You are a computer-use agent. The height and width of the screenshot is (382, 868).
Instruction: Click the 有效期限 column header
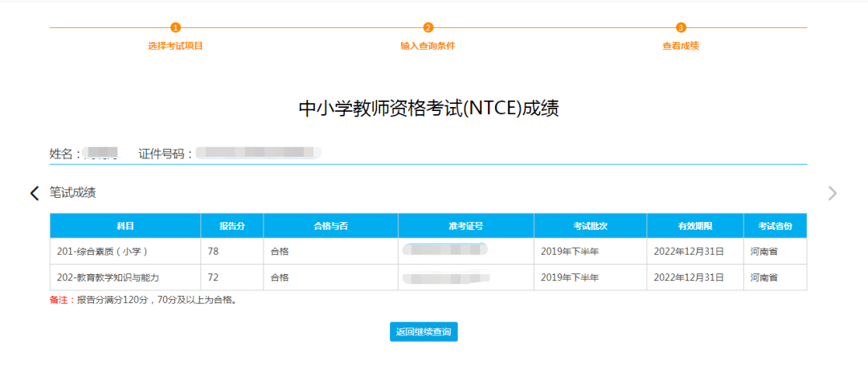click(694, 226)
